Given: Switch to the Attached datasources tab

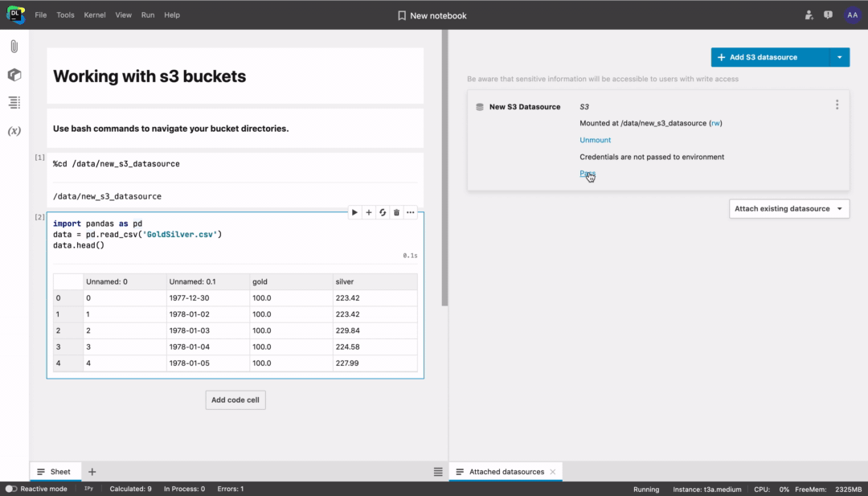Looking at the screenshot, I should pyautogui.click(x=506, y=472).
